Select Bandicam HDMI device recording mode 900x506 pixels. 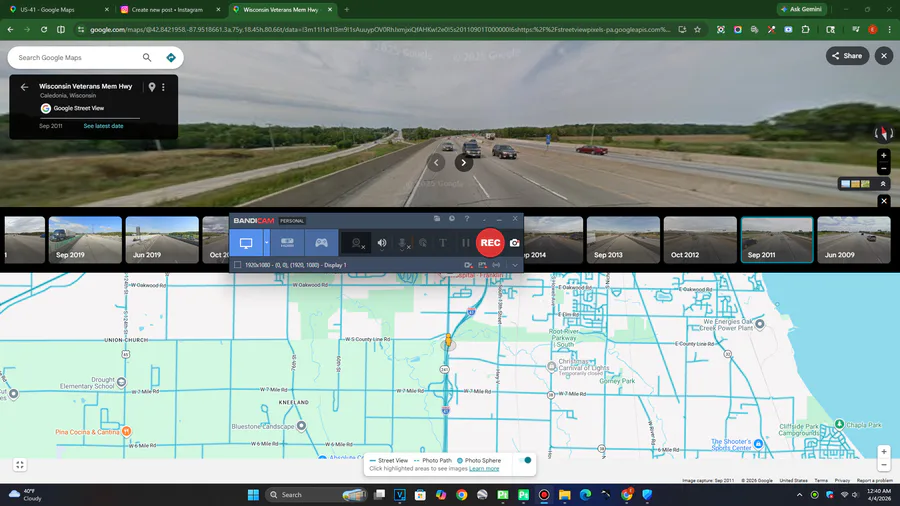pyautogui.click(x=287, y=243)
